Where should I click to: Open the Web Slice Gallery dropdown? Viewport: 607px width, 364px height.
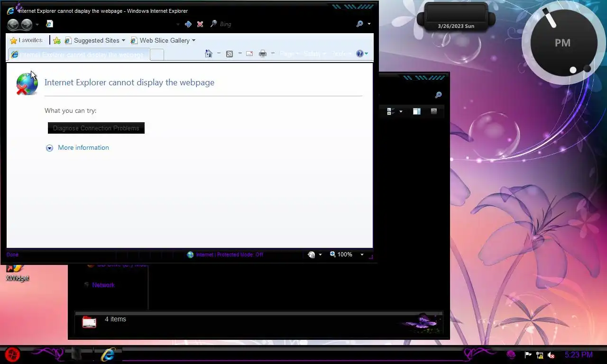[163, 41]
